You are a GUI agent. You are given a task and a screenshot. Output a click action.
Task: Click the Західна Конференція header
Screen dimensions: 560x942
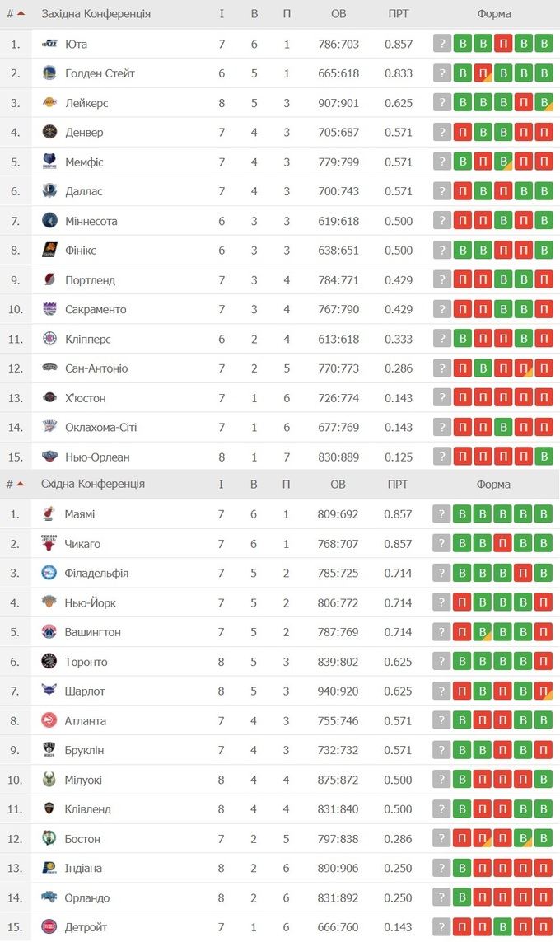click(96, 14)
